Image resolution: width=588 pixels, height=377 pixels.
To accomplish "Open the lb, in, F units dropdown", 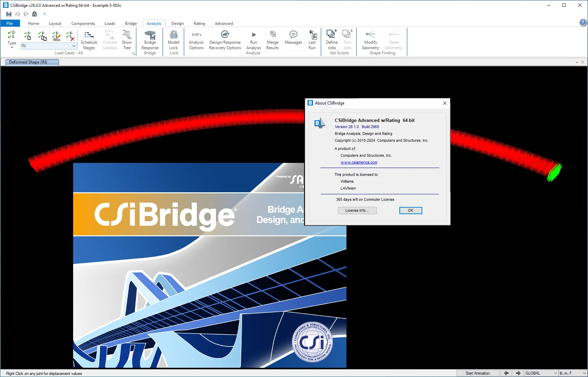I will pyautogui.click(x=573, y=373).
